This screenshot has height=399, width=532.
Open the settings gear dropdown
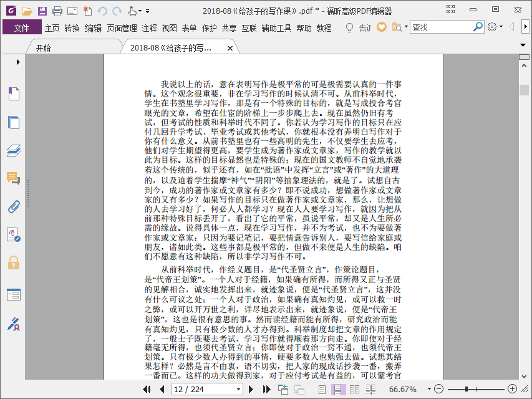tap(501, 27)
